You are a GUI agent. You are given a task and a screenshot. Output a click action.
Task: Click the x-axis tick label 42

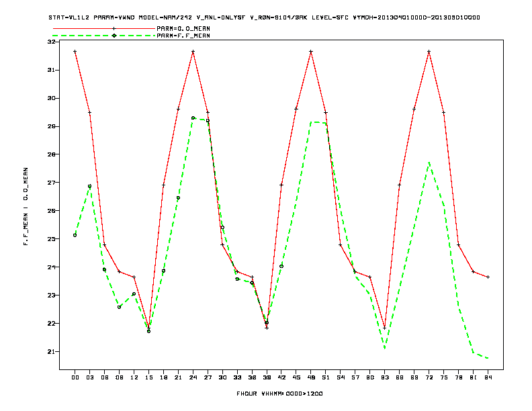point(281,377)
